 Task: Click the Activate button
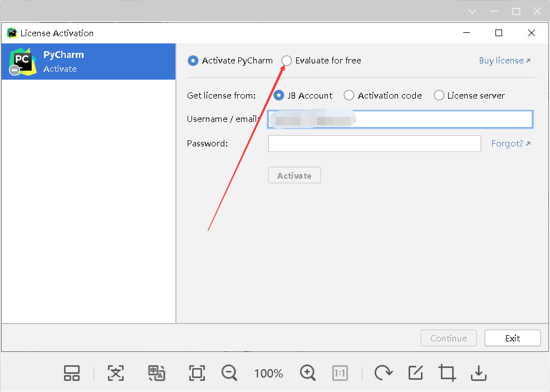[x=294, y=175]
